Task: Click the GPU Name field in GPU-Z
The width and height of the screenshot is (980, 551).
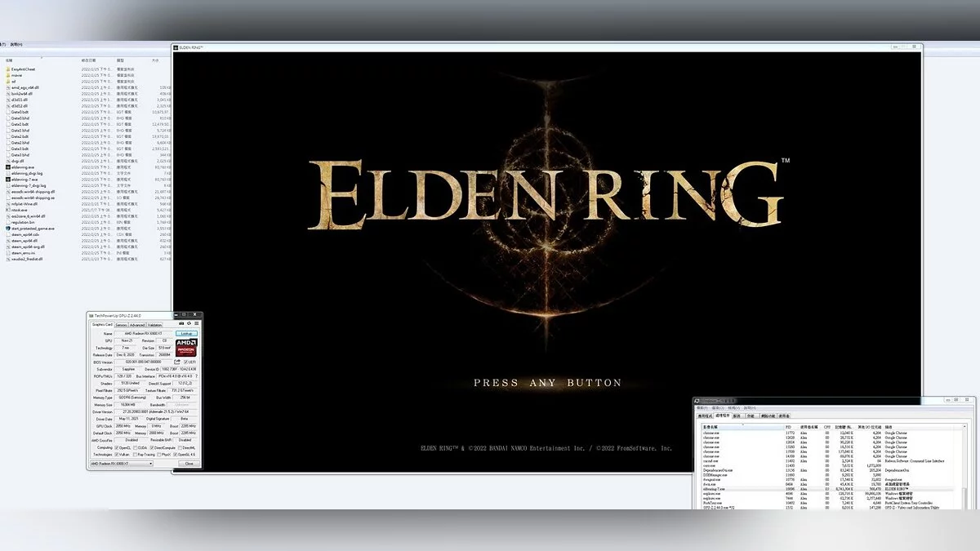Action: (x=143, y=333)
